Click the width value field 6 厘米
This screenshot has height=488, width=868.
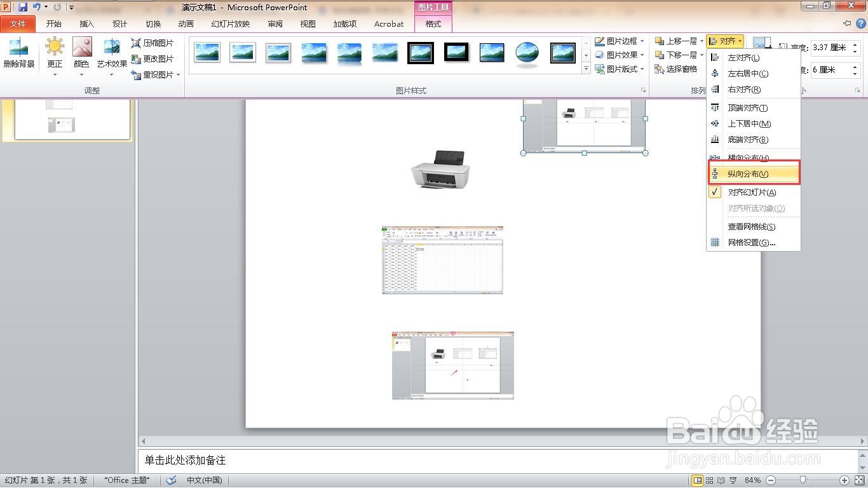tap(831, 70)
